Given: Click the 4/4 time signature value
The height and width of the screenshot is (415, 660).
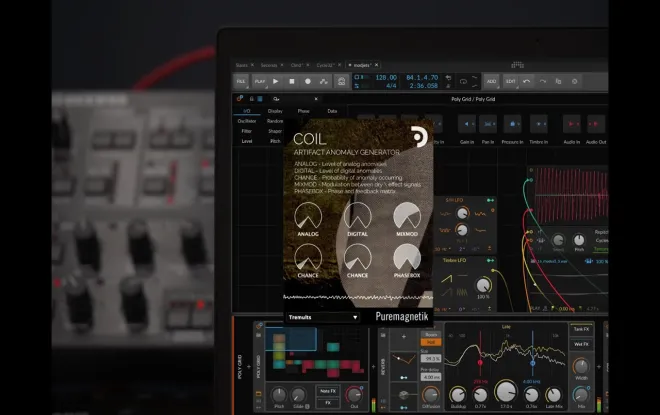Looking at the screenshot, I should [x=391, y=85].
